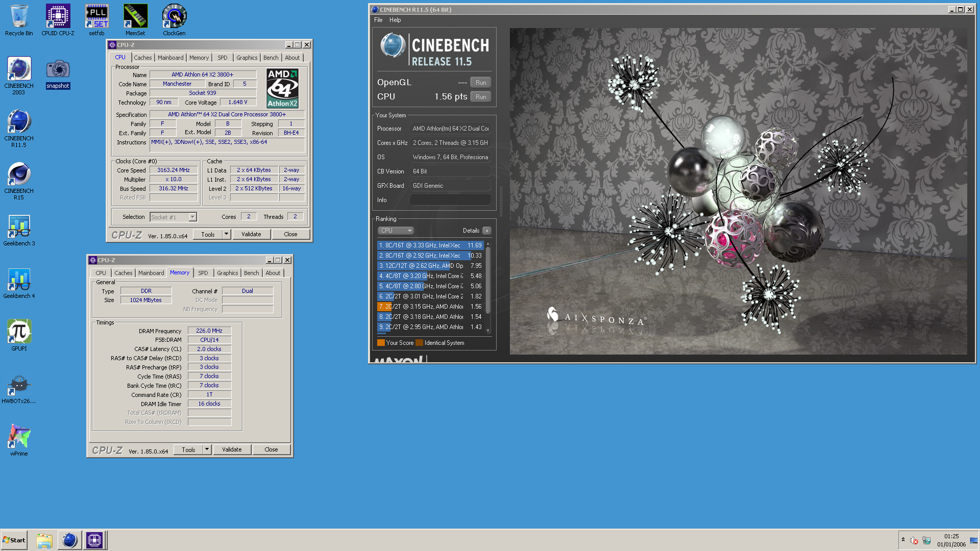Select the Geekbench 4 desktop icon
The width and height of the screenshot is (980, 551).
click(x=19, y=283)
